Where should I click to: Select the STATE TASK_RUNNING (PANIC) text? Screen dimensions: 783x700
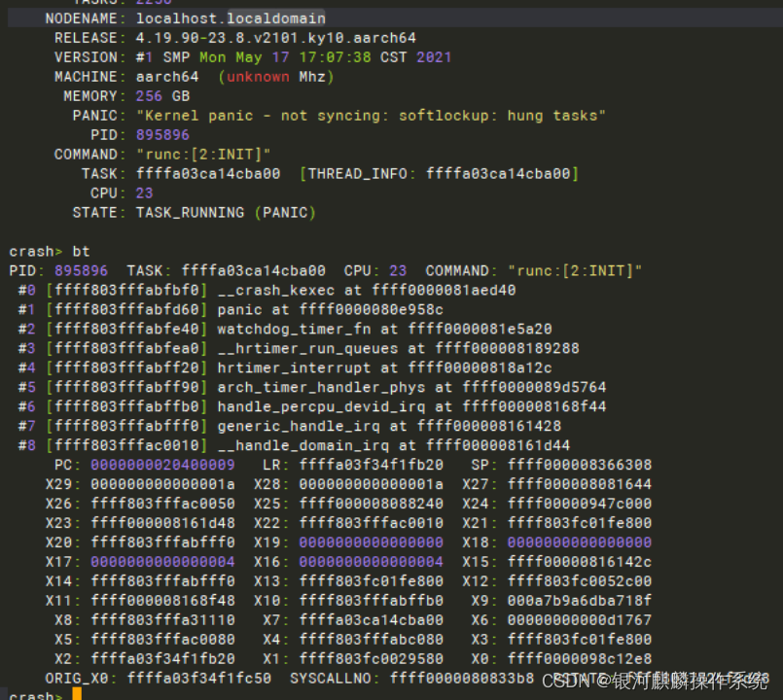click(x=227, y=213)
